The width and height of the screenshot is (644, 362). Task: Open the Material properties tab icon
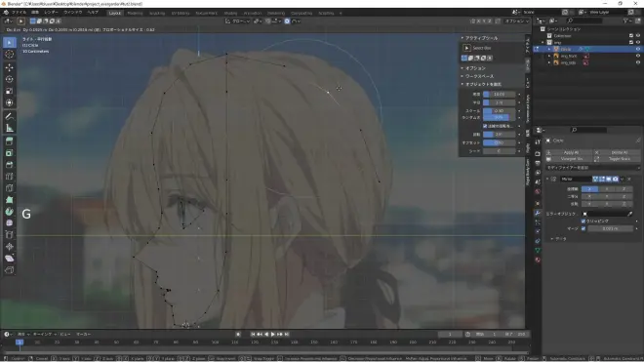pyautogui.click(x=538, y=260)
